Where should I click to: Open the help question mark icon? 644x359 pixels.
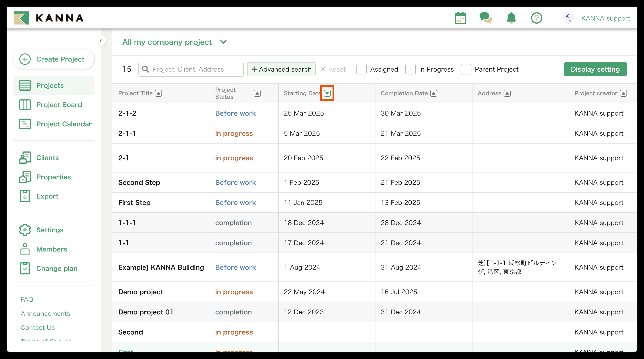536,18
